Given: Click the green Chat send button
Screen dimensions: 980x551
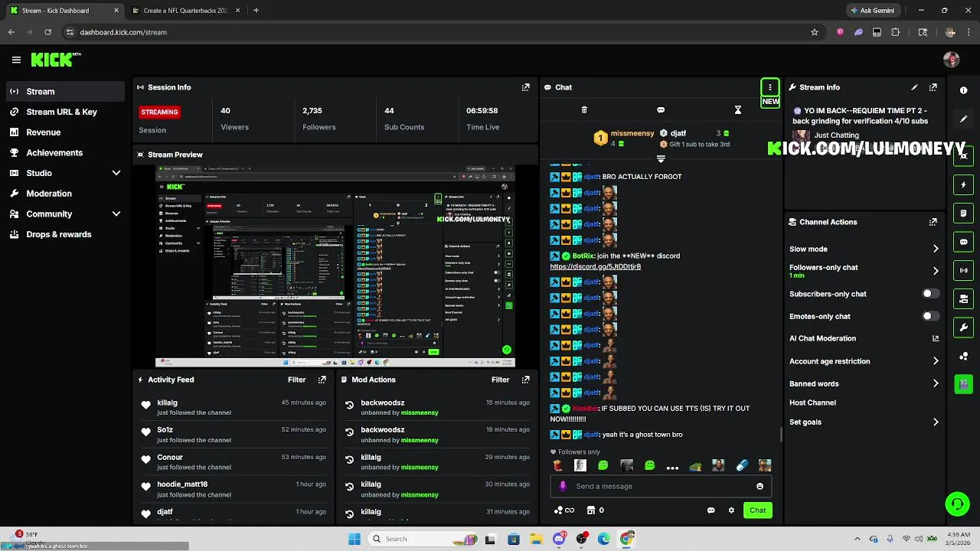Looking at the screenshot, I should click(x=757, y=510).
